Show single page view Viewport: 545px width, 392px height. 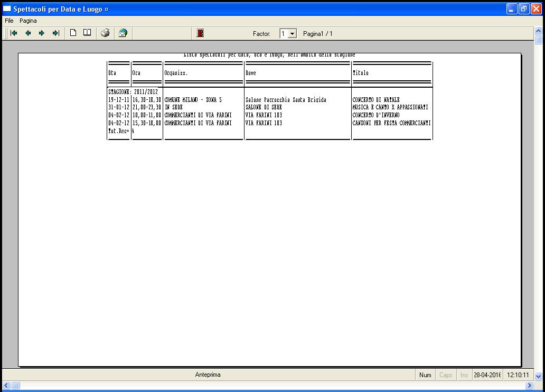coord(73,33)
